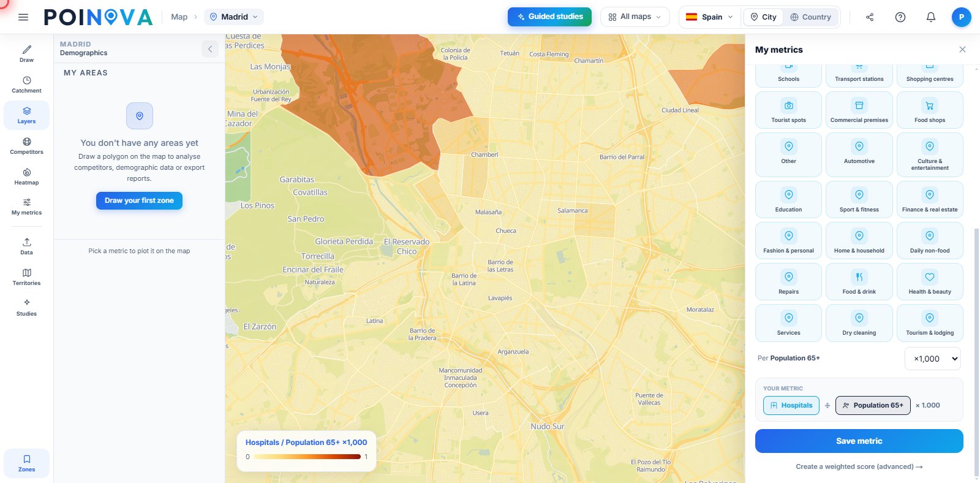Screen dimensions: 980x483
Task: Click the POINOVA logo
Action: (x=98, y=17)
